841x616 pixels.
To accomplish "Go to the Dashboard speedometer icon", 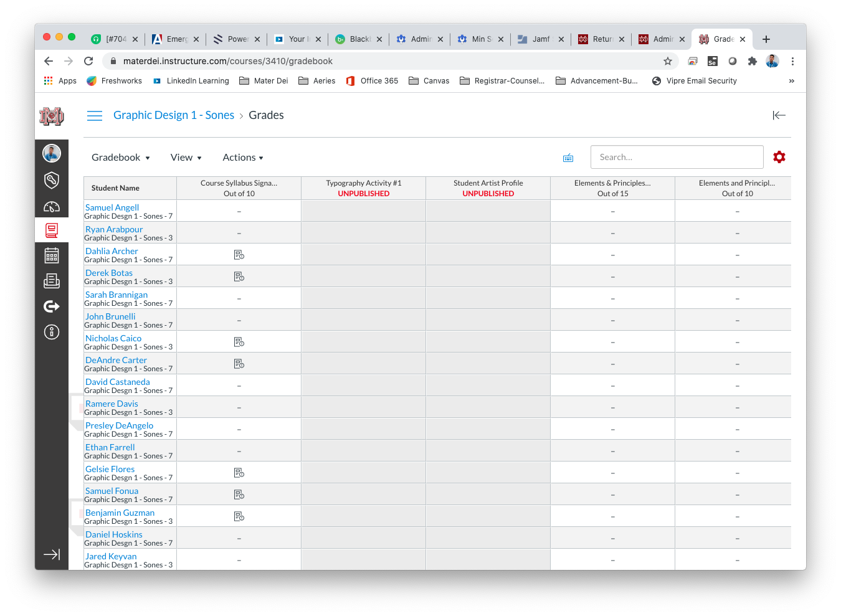I will 52,206.
